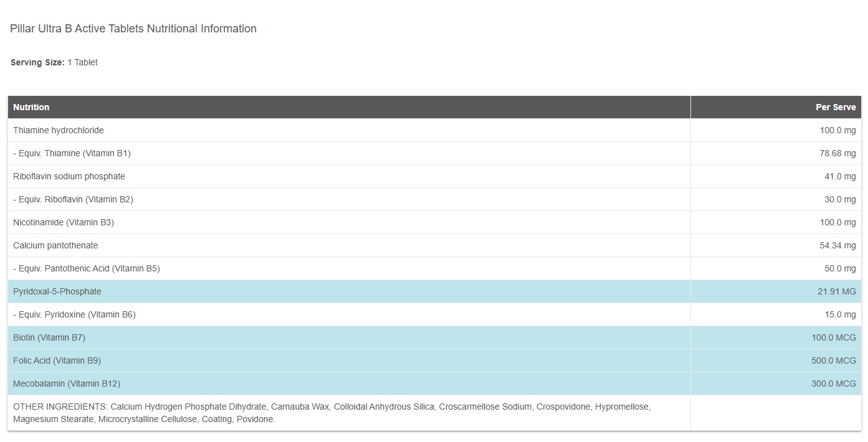Click the '30.0 mg' value
868x442 pixels.
point(840,199)
